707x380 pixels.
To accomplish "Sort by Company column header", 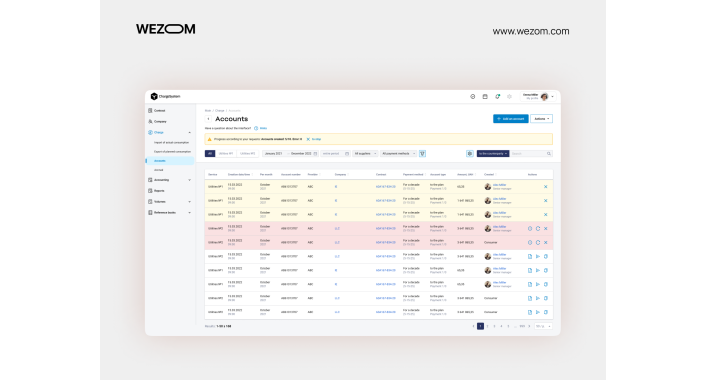I will coord(341,175).
